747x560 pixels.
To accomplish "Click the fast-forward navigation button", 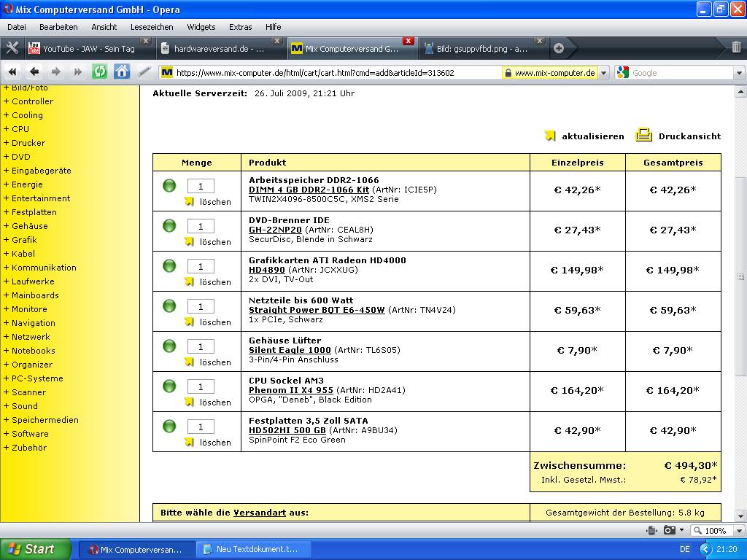I will click(x=77, y=72).
